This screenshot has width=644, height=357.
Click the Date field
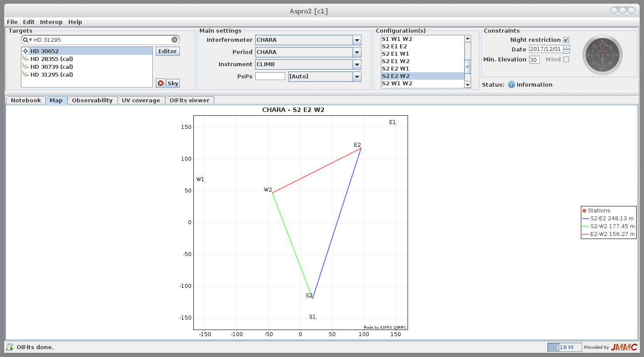[546, 49]
